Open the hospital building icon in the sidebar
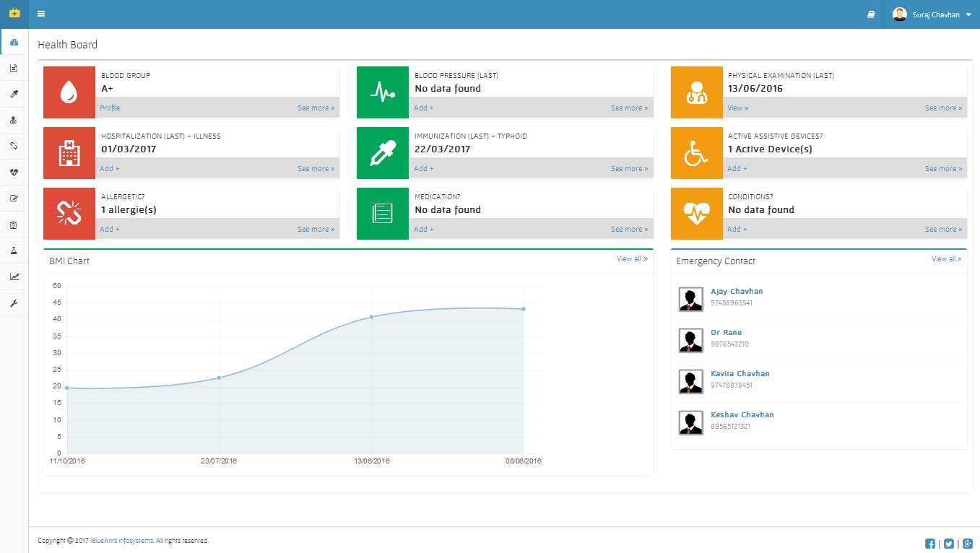980x553 pixels. coord(14,225)
